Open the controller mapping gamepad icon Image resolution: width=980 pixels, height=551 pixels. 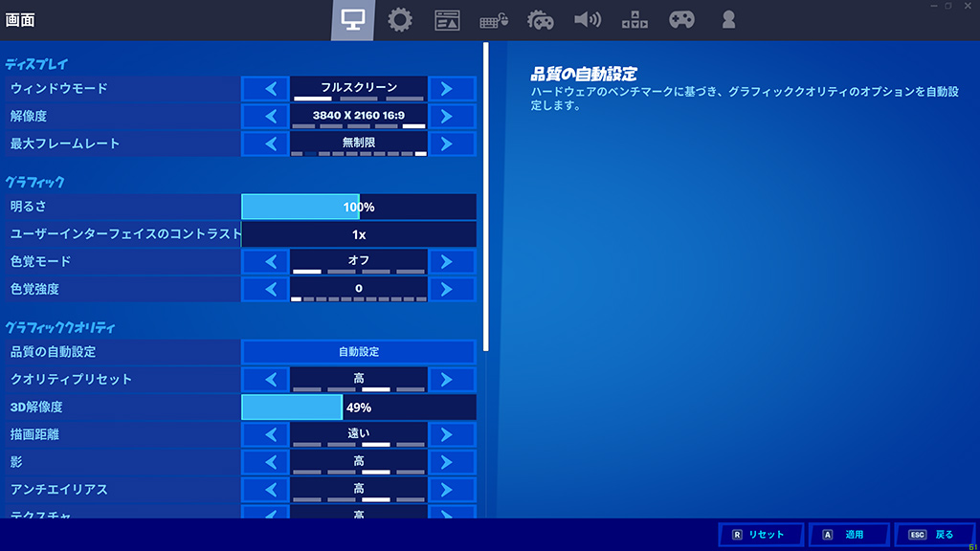(681, 20)
